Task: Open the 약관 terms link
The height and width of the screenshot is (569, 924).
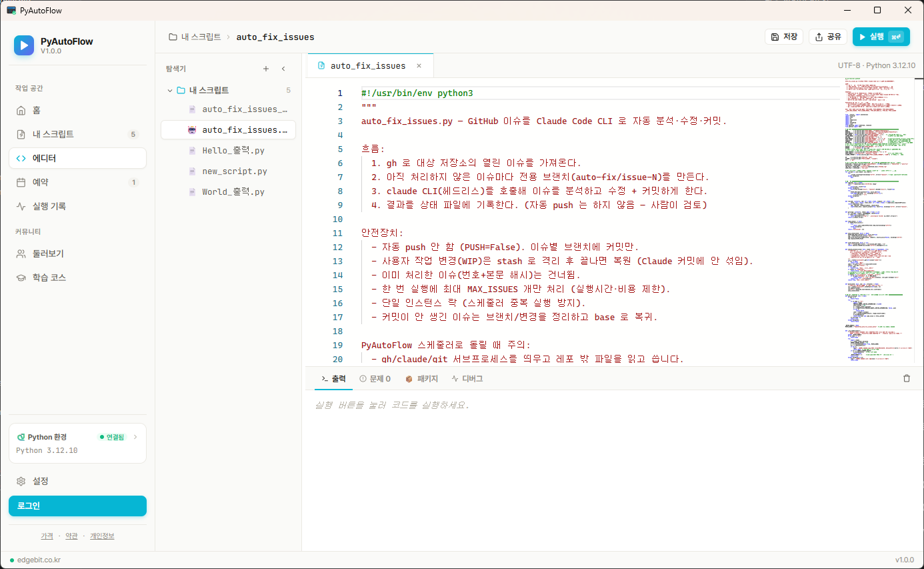Action: click(x=71, y=536)
